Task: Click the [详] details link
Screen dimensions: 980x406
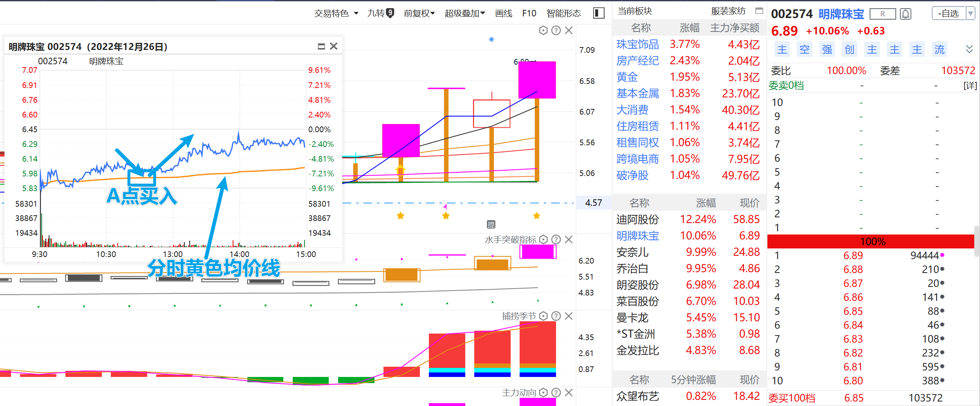Action: pos(970,86)
